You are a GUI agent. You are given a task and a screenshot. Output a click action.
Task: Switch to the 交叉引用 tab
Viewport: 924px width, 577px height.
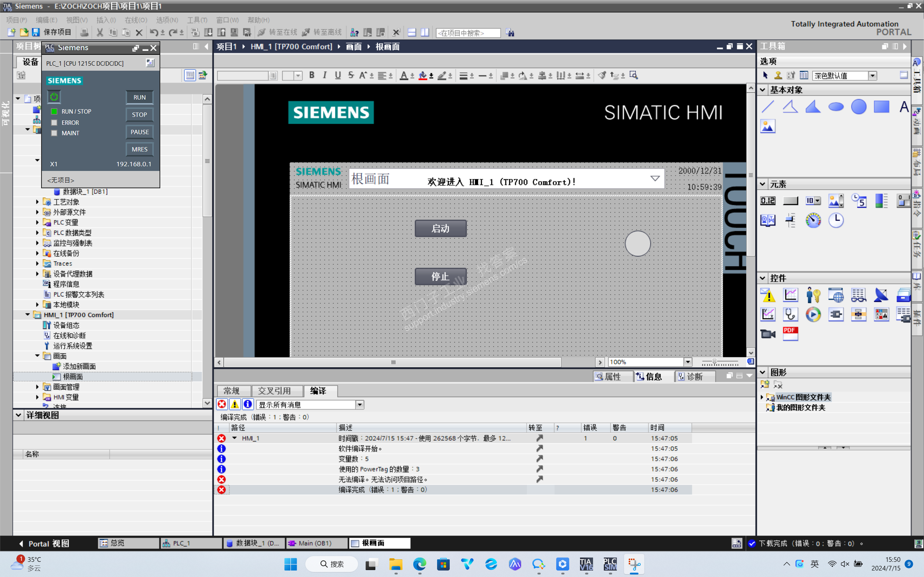tap(274, 391)
